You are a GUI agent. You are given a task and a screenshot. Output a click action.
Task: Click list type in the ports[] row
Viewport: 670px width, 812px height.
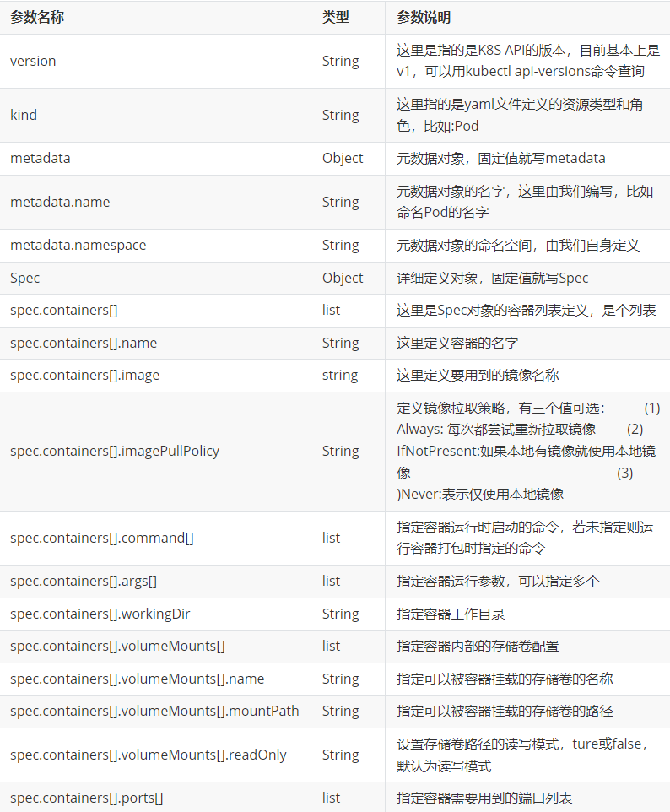point(331,798)
